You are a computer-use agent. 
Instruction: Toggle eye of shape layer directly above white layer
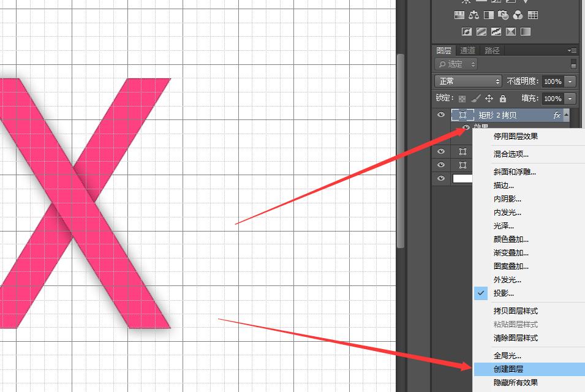(440, 165)
